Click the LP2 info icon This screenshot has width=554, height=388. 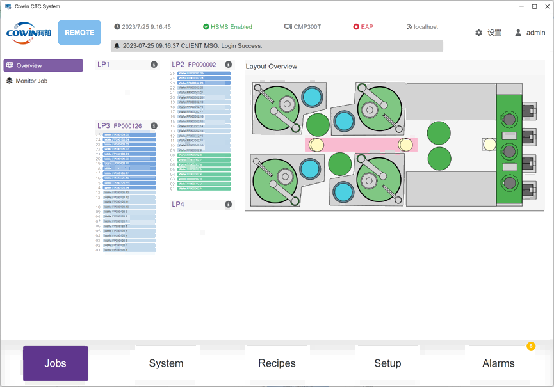pyautogui.click(x=228, y=64)
